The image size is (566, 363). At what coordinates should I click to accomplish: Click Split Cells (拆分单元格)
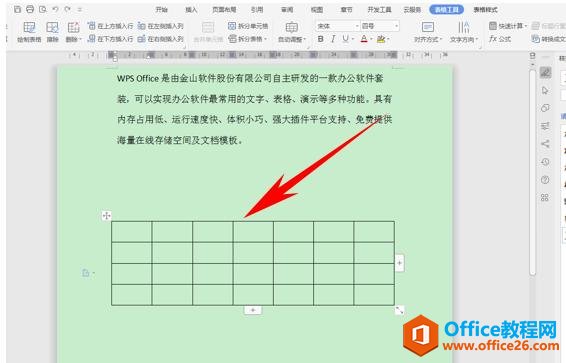pyautogui.click(x=248, y=26)
